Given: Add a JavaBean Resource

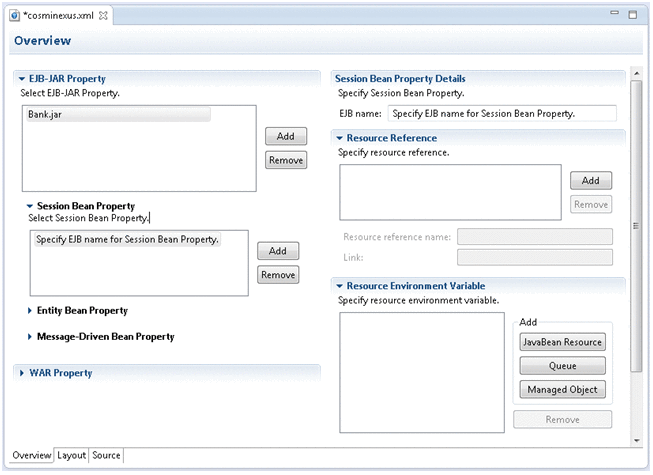Looking at the screenshot, I should 562,342.
